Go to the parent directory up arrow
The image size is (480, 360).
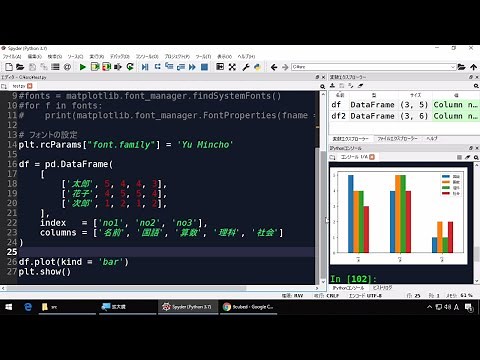point(473,67)
